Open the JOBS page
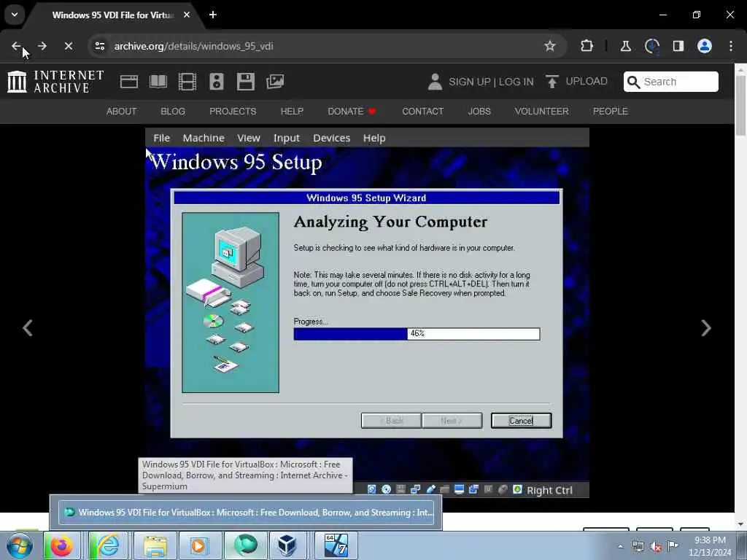Screen dimensions: 747x560 tap(479, 112)
